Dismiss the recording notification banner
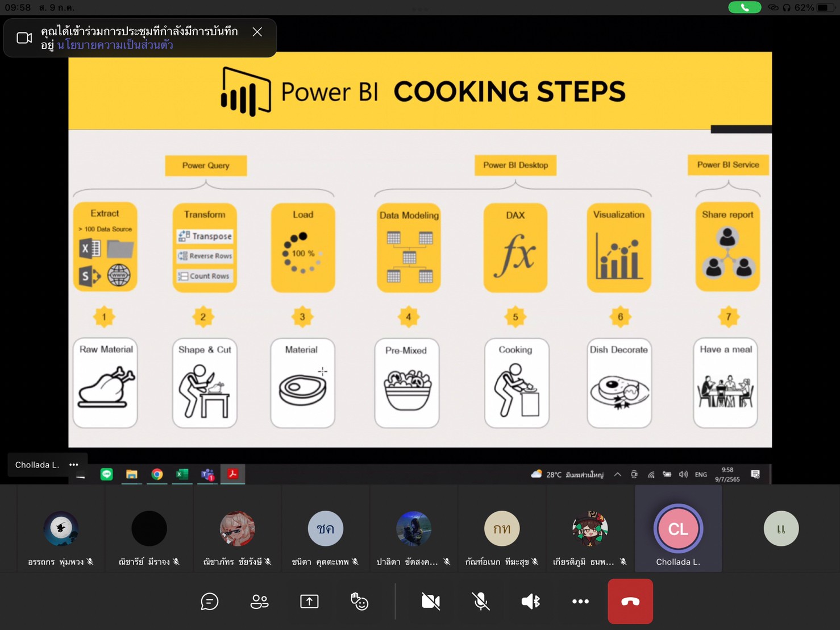 pyautogui.click(x=257, y=32)
